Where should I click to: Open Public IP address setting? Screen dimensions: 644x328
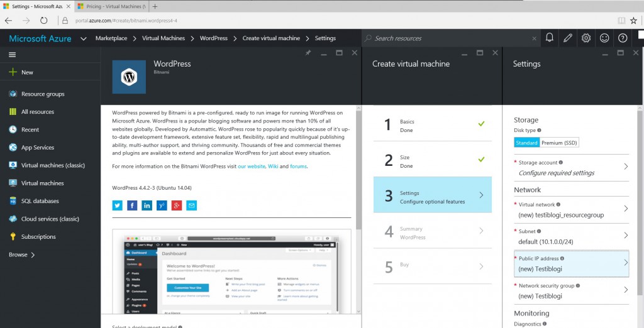571,263
